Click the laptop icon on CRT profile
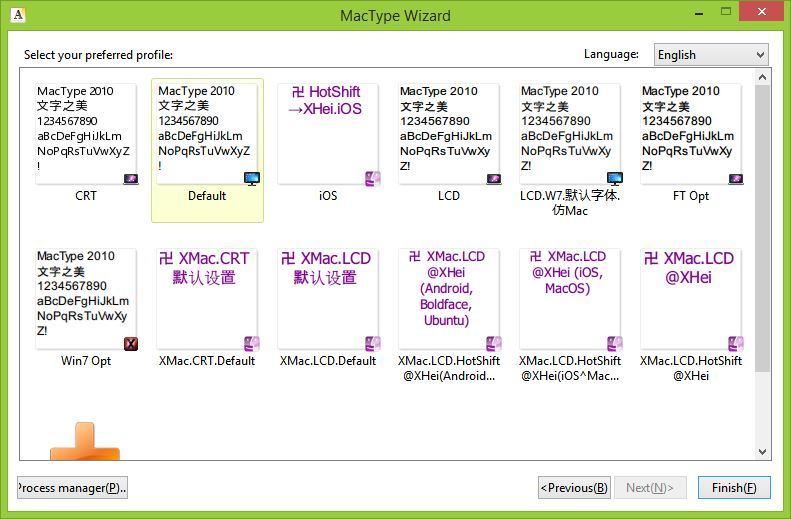The height and width of the screenshot is (519, 791). tap(131, 179)
